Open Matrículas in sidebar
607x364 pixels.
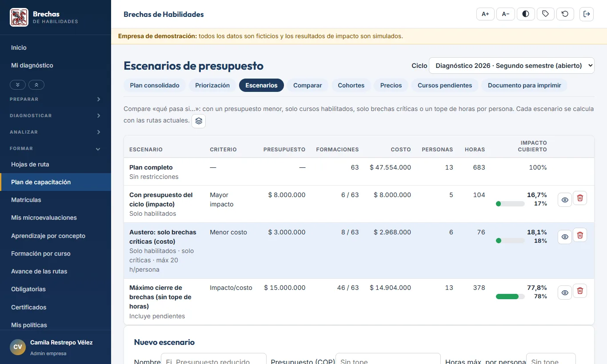(x=56, y=200)
